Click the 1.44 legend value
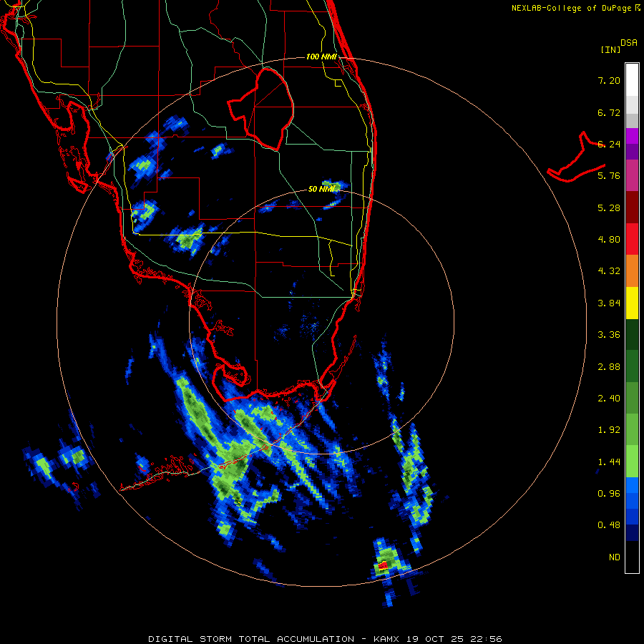 (x=609, y=462)
